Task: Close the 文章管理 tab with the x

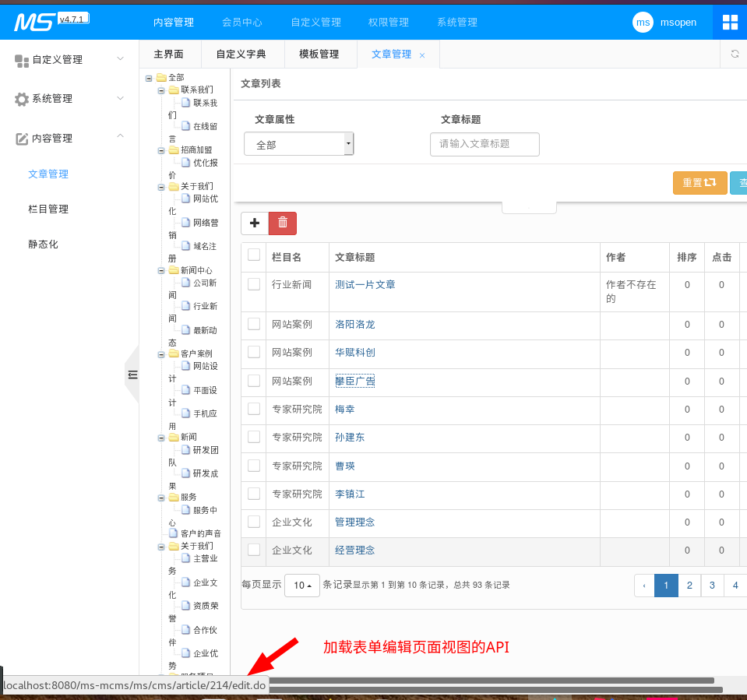Action: [422, 55]
